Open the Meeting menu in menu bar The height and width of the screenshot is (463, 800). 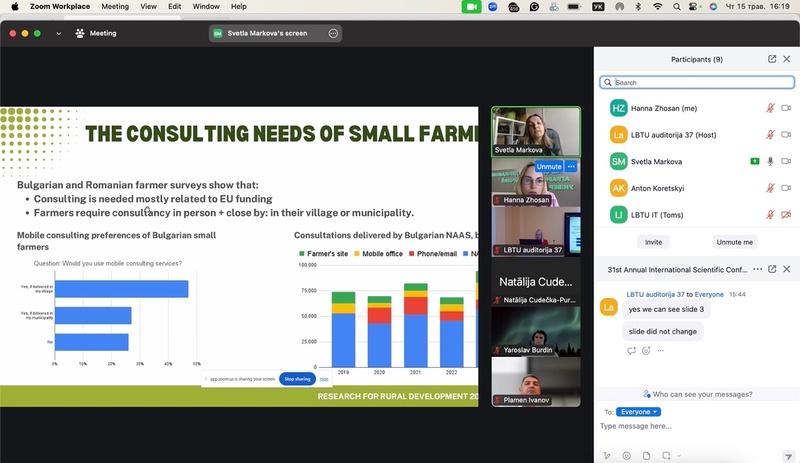pyautogui.click(x=115, y=6)
